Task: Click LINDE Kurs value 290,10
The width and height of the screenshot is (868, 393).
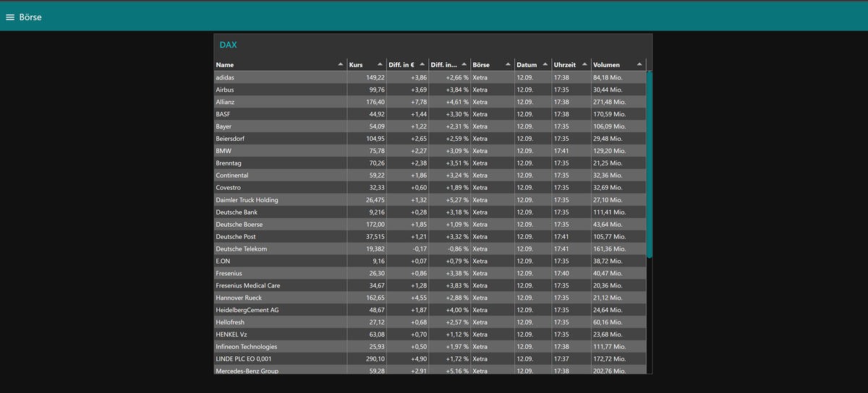Action: click(375, 359)
